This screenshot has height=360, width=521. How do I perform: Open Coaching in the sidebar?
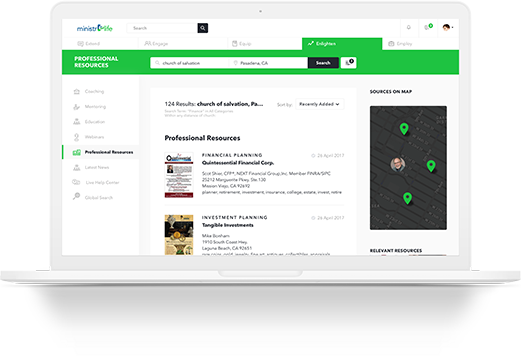[94, 91]
